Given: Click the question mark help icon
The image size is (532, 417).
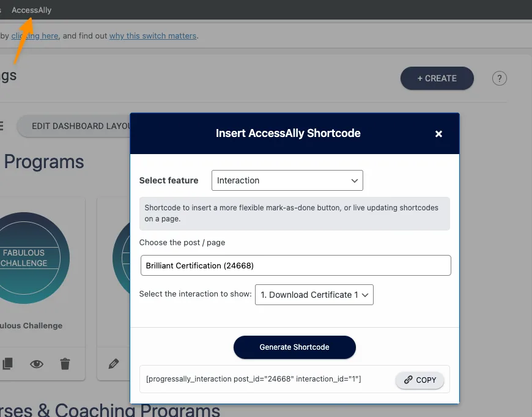Looking at the screenshot, I should click(x=500, y=78).
